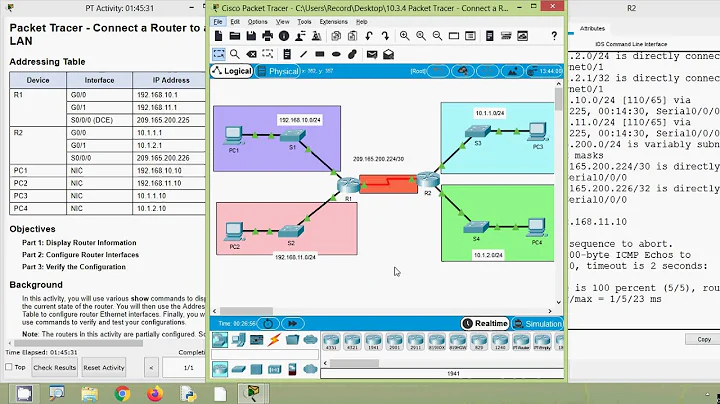The width and height of the screenshot is (720, 404).
Task: Click the Copy button in the R2 window
Action: (x=703, y=339)
